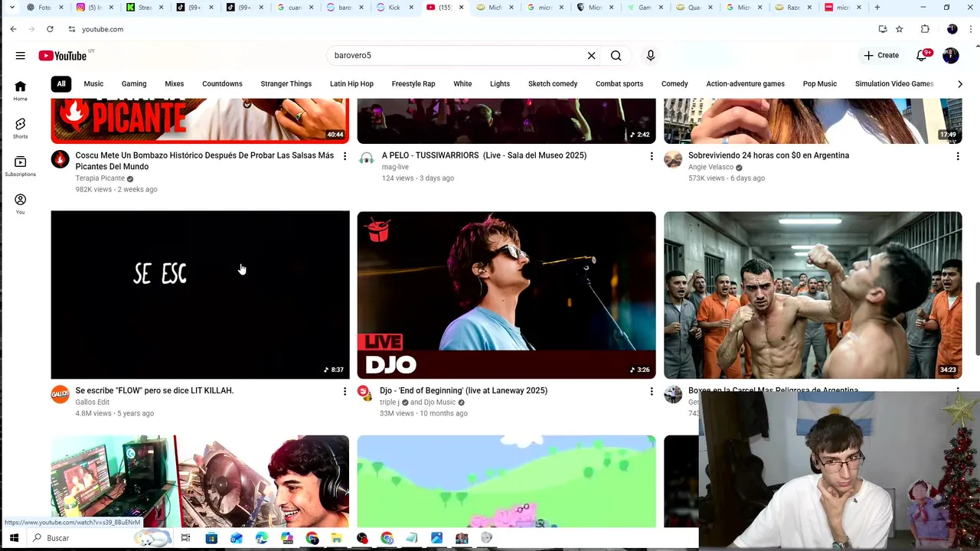The height and width of the screenshot is (551, 980).
Task: Open the Coscu Mete Un Bombazo video title
Action: pos(204,161)
